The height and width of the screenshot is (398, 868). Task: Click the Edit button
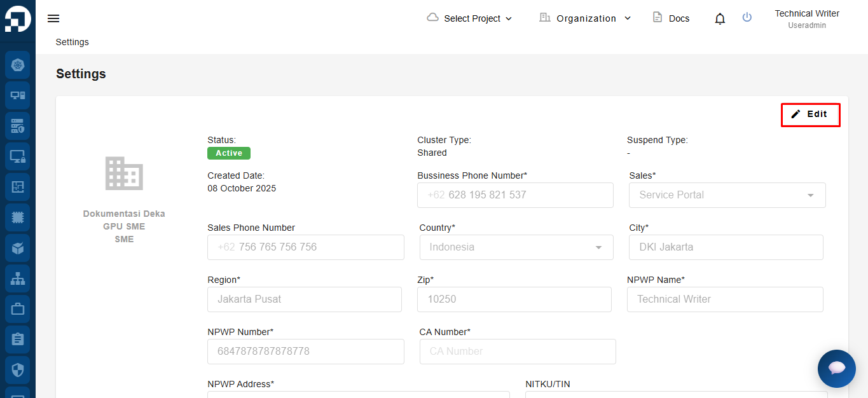(x=810, y=114)
